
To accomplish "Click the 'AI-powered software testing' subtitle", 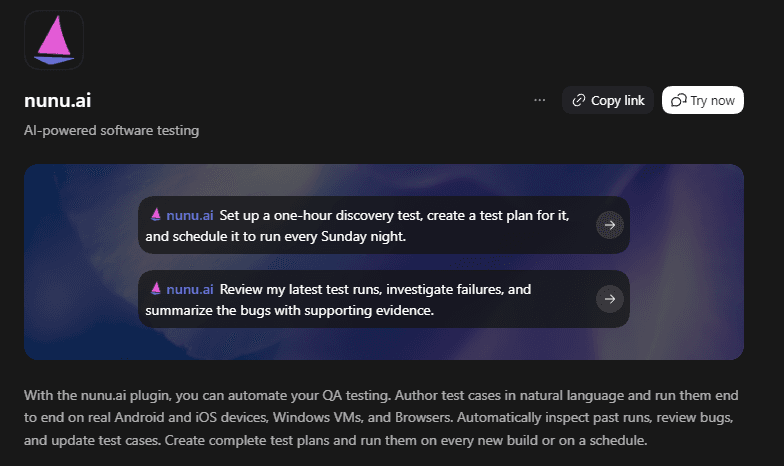I will [x=112, y=130].
